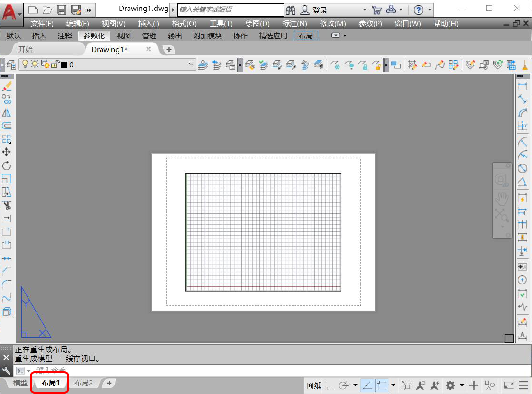Select the Rotate tool
This screenshot has width=532, height=394.
(x=7, y=165)
